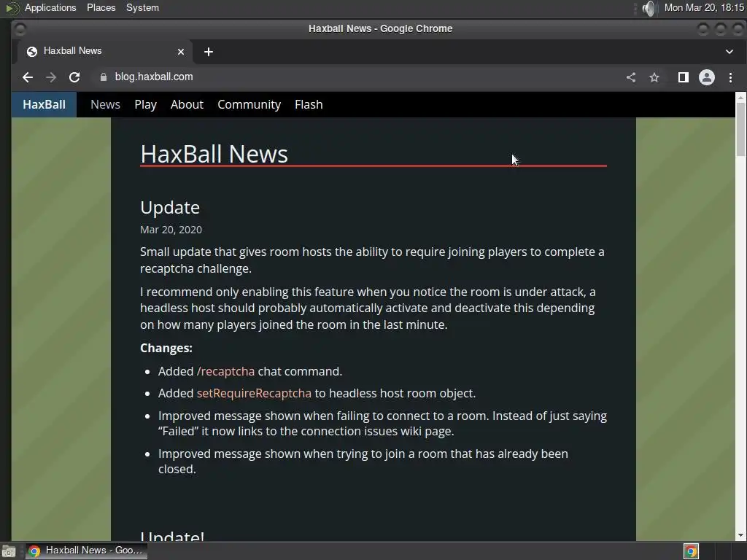Select the Haxball News browser tab
Screen dimensions: 747x560
[105, 52]
